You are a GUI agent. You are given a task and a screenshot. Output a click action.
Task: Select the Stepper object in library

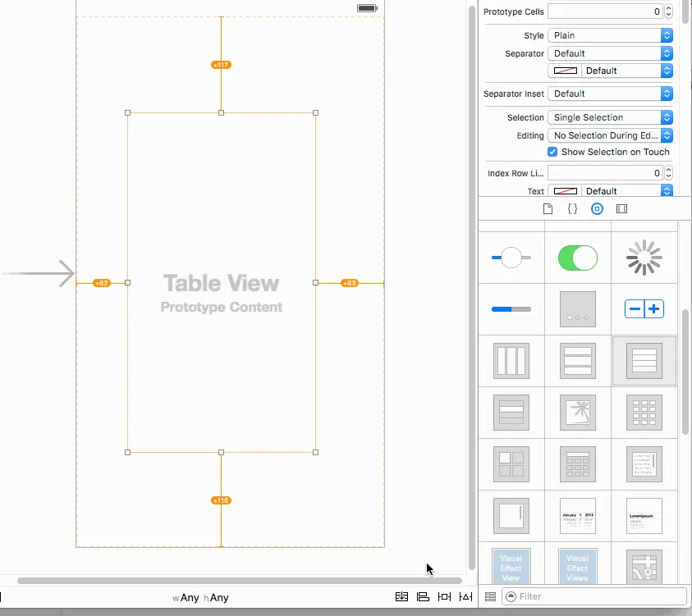coord(644,308)
